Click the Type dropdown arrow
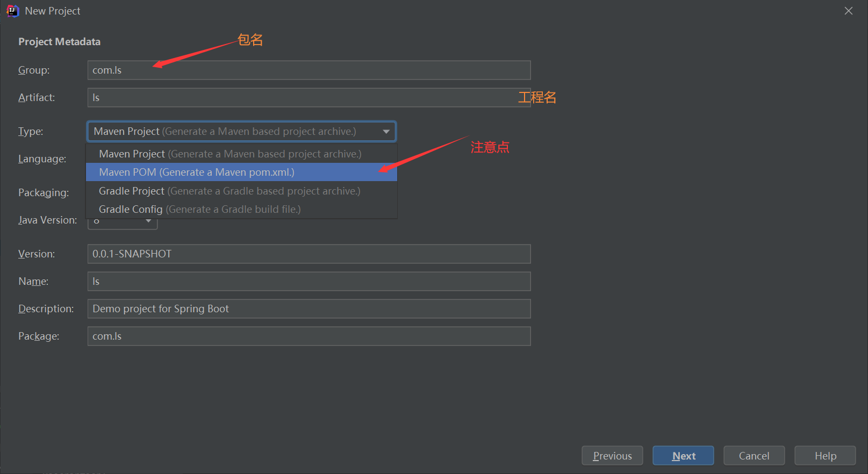The height and width of the screenshot is (474, 868). click(386, 132)
